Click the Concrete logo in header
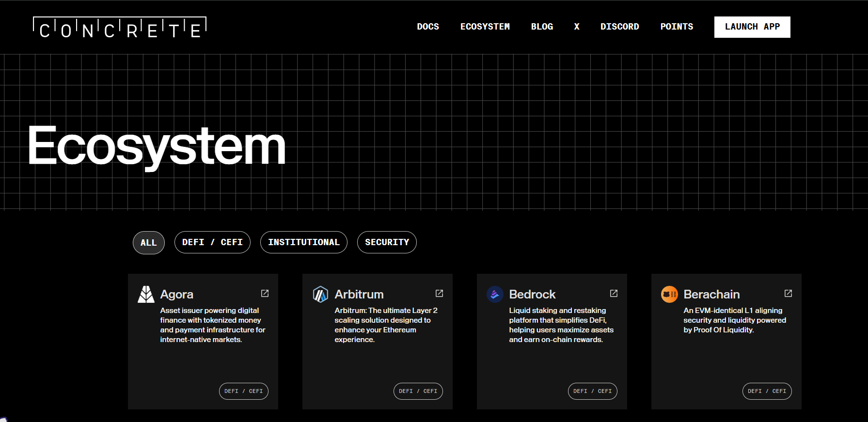The width and height of the screenshot is (868, 422). 120,28
